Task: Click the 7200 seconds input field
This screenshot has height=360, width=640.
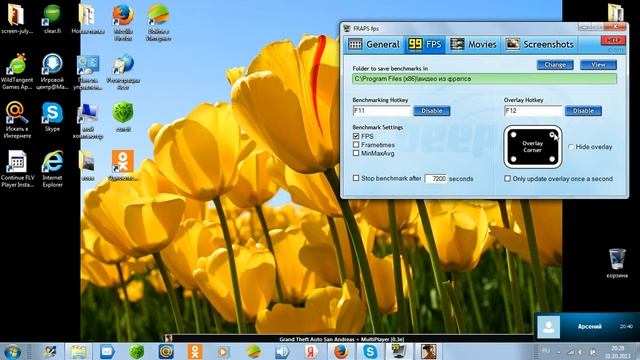Action: [436, 179]
